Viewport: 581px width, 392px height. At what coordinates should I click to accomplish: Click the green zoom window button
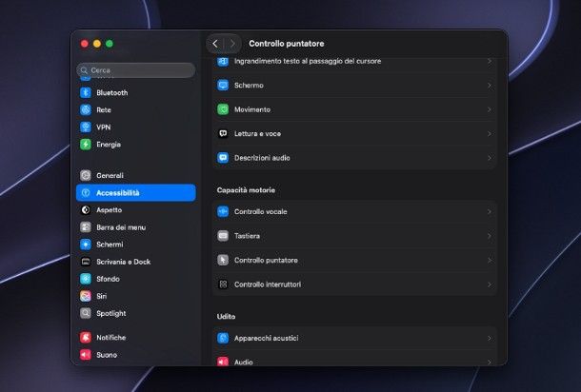click(110, 44)
